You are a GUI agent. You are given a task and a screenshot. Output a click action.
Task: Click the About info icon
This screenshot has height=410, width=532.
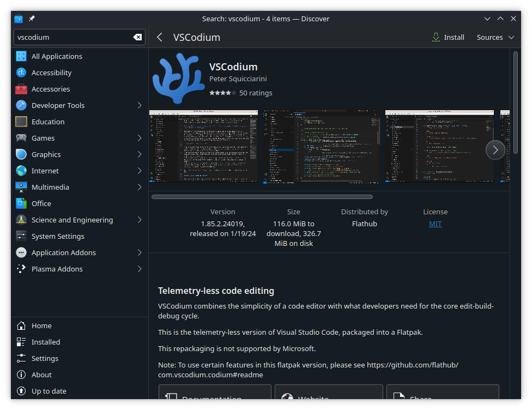tap(21, 375)
